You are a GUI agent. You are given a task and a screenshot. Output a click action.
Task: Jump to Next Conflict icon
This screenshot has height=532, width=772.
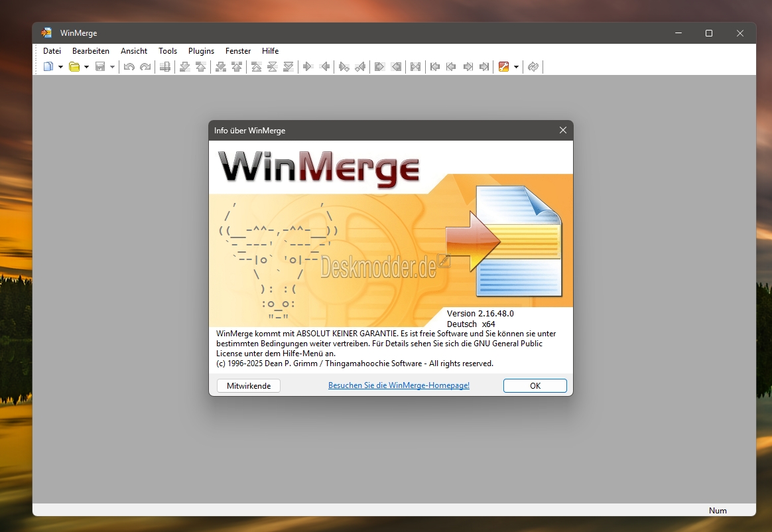(221, 66)
